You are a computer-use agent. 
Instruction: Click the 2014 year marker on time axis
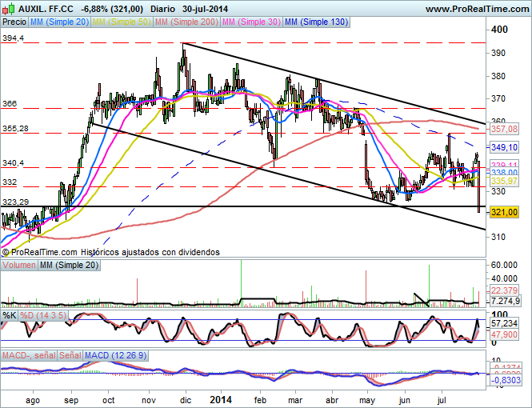coord(221,399)
